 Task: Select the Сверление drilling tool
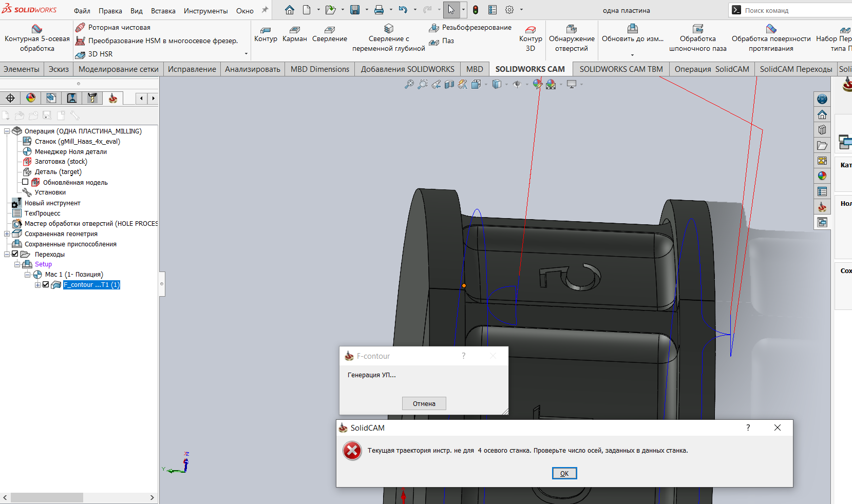pos(330,34)
